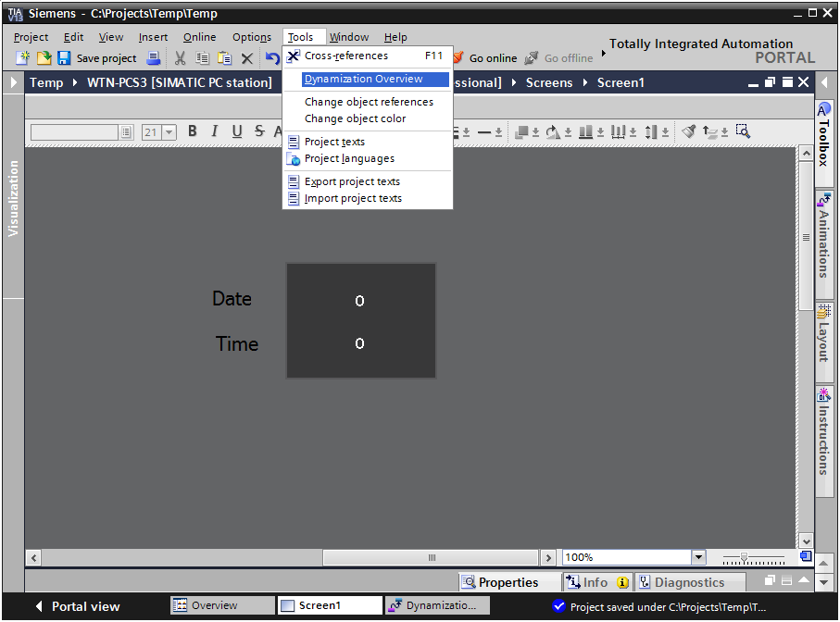This screenshot has width=840, height=622.
Task: Click the Go online button
Action: (x=486, y=57)
